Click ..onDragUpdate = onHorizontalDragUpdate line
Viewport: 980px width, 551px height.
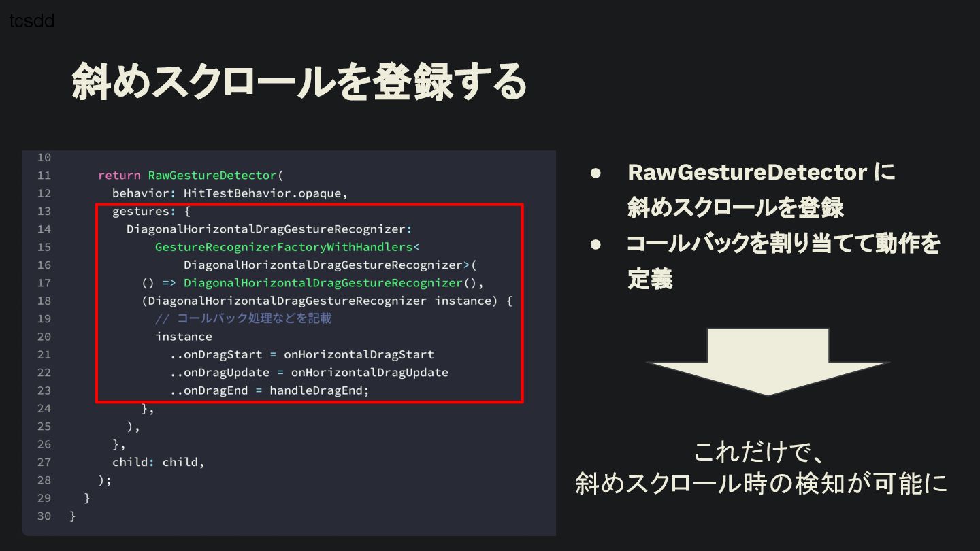[x=309, y=372]
